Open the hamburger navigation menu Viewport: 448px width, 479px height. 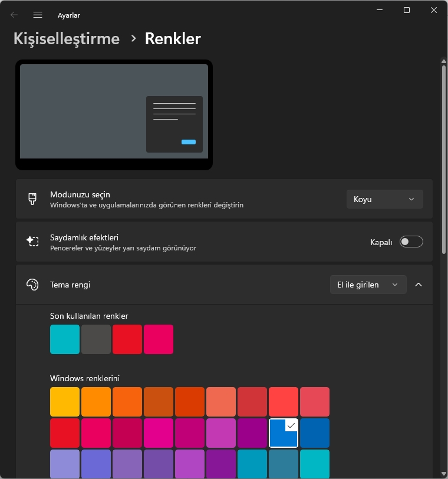(x=38, y=15)
